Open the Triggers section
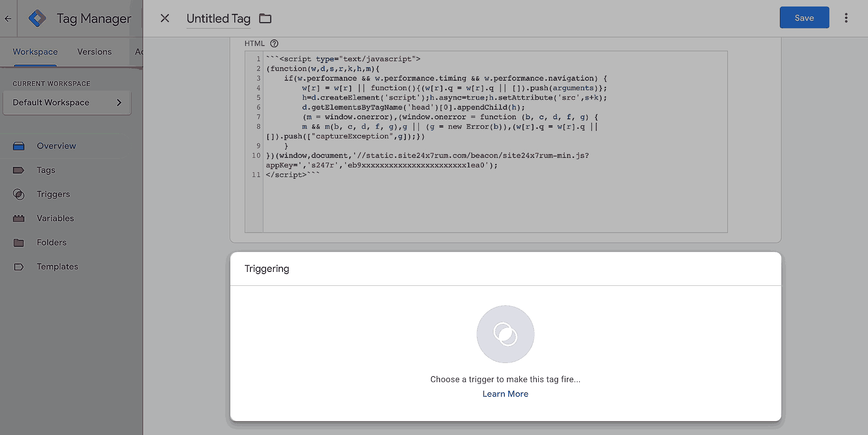This screenshot has height=435, width=868. [x=53, y=194]
